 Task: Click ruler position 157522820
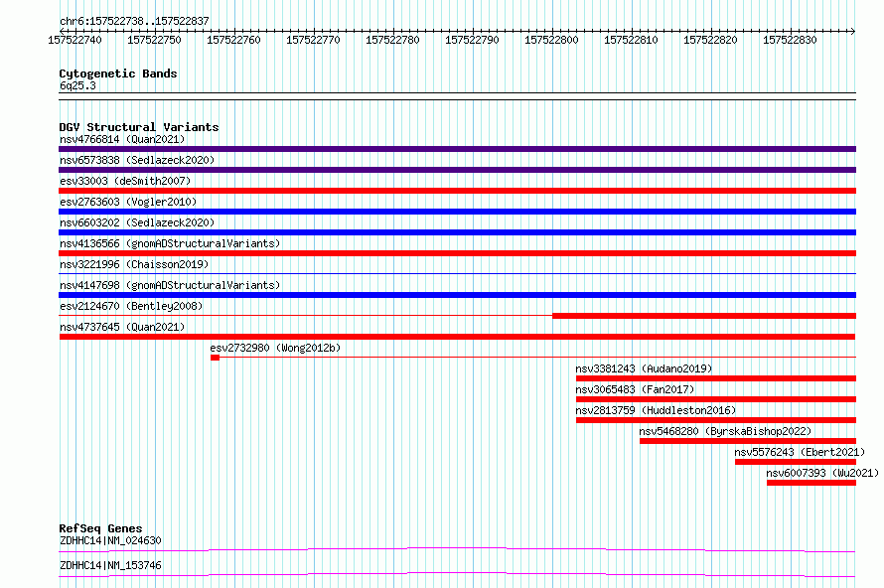tap(711, 40)
